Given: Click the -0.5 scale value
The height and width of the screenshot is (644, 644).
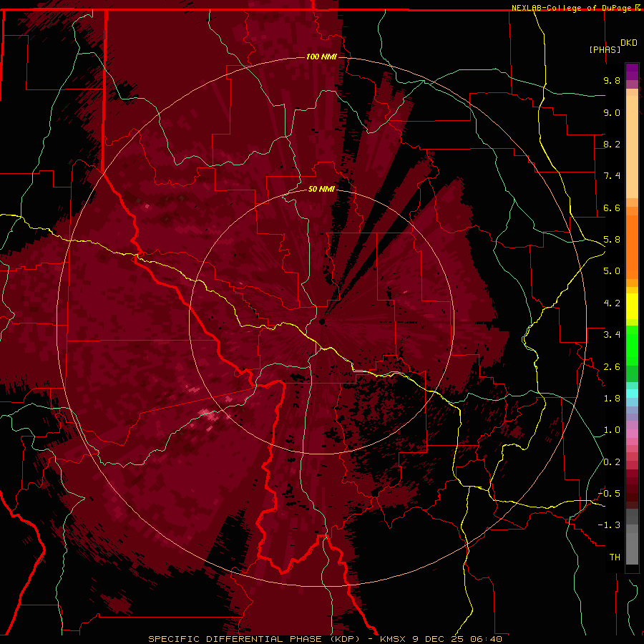Looking at the screenshot, I should click(609, 494).
